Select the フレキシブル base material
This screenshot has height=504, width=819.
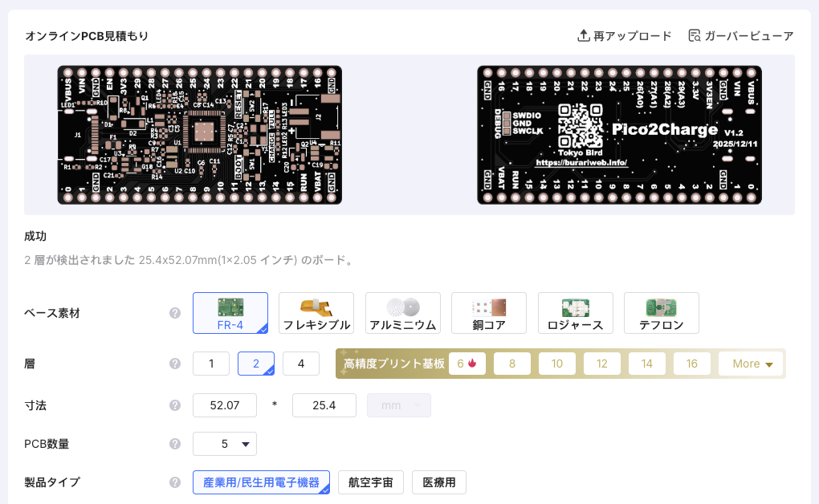(x=316, y=313)
